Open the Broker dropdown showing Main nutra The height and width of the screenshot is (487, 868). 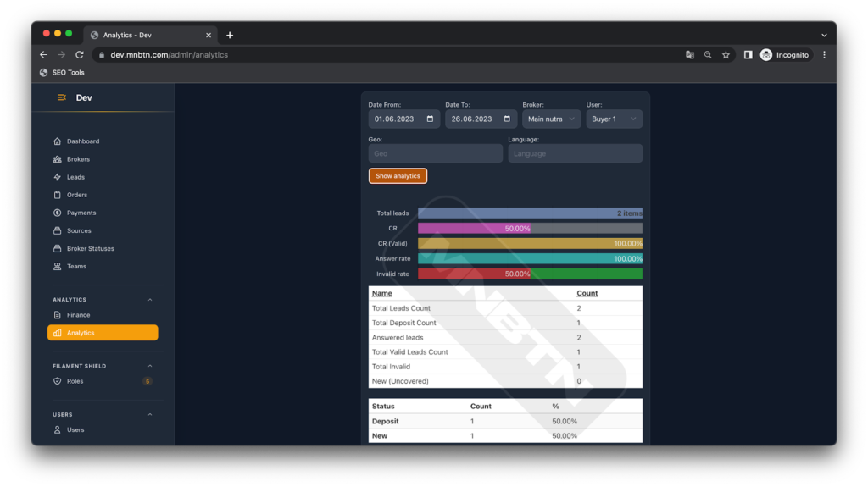551,119
